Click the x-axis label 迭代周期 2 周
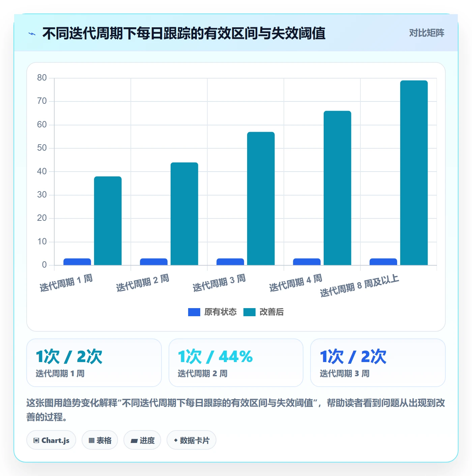 tap(143, 283)
